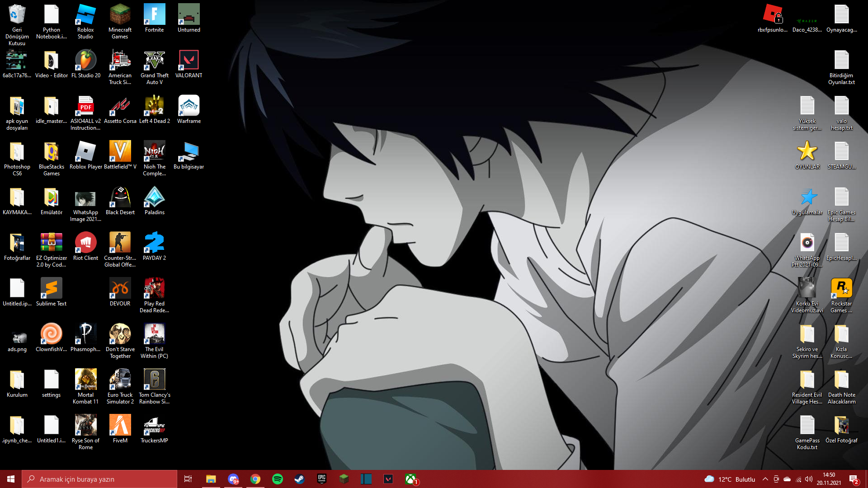The height and width of the screenshot is (488, 868).
Task: Open Epic Games Launcher in taskbar
Action: point(321,479)
